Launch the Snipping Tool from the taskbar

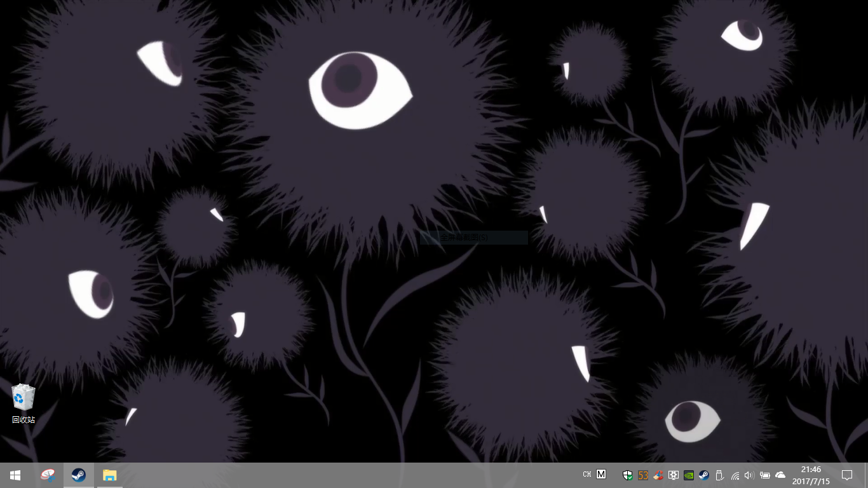tap(48, 475)
